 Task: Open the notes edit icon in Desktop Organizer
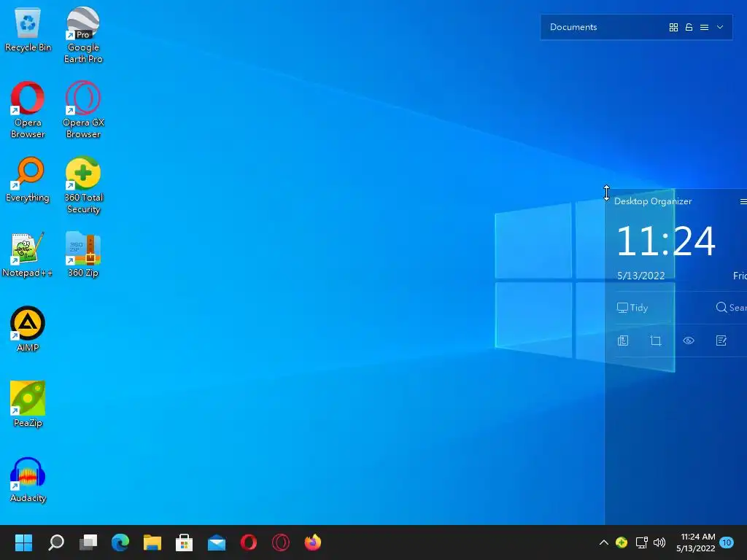721,341
